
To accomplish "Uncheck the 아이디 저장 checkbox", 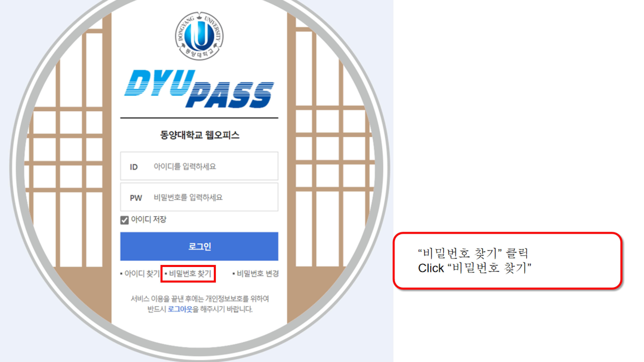I will [x=125, y=220].
